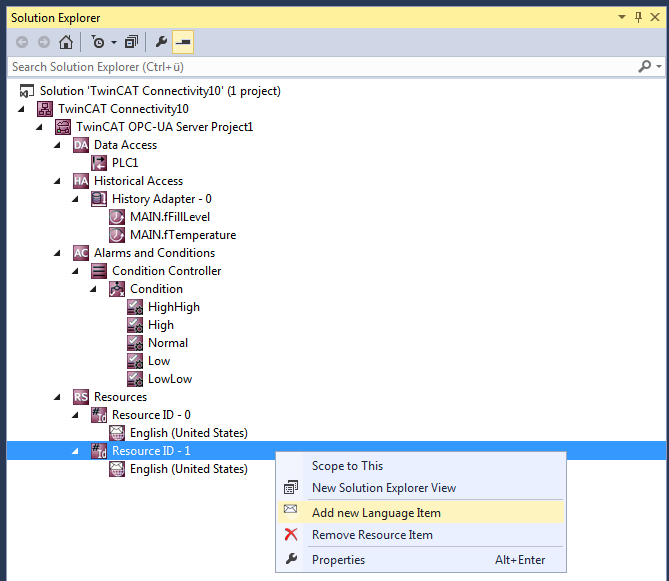Toggle Auto Hide pin icon
Image resolution: width=669 pixels, height=581 pixels.
tap(638, 17)
